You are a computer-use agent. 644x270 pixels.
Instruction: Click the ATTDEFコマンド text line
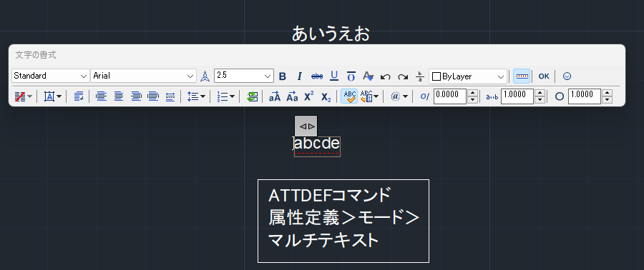pyautogui.click(x=329, y=196)
